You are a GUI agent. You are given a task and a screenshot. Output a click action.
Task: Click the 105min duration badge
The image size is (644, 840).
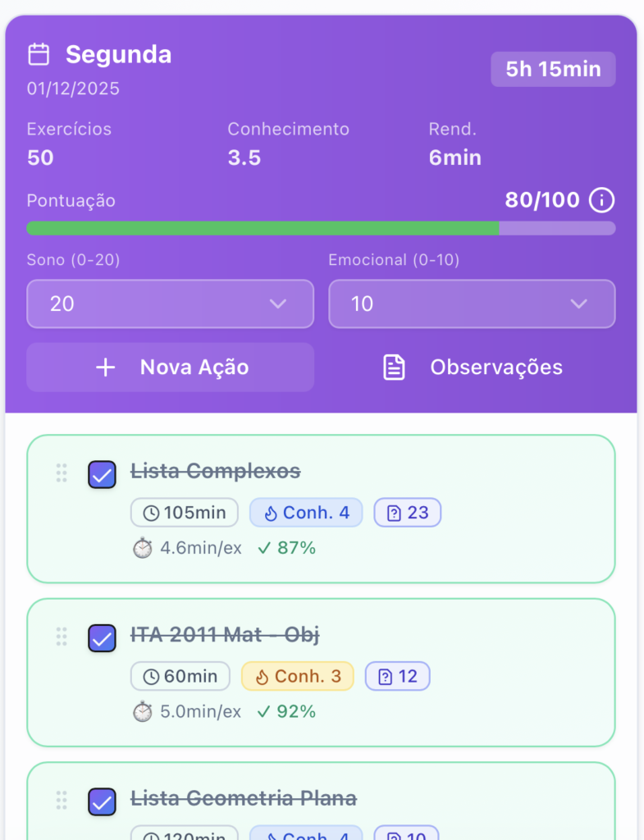tap(185, 513)
